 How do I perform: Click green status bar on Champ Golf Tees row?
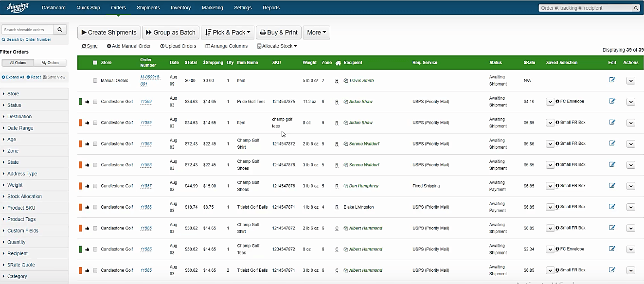tap(81, 249)
